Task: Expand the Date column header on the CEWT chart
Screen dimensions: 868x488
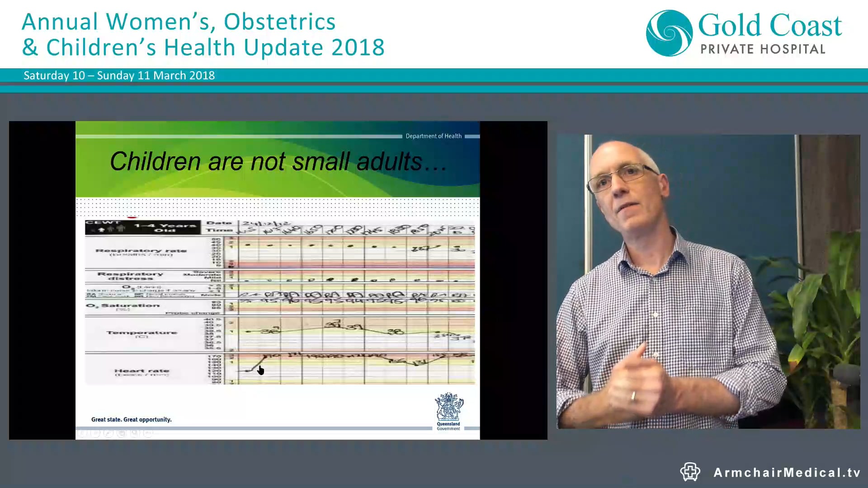Action: click(x=220, y=222)
